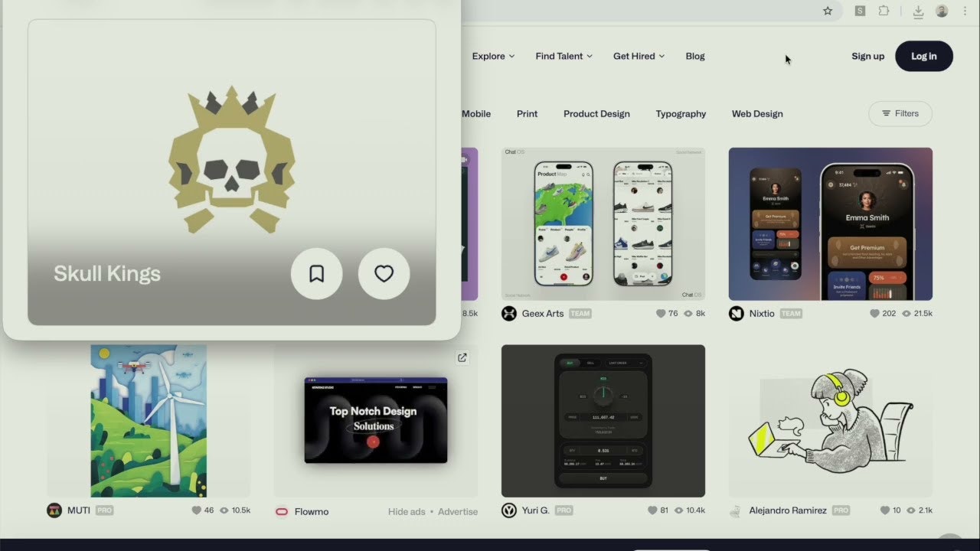Bookmark the Skull Kings shot
The image size is (980, 551).
[316, 273]
